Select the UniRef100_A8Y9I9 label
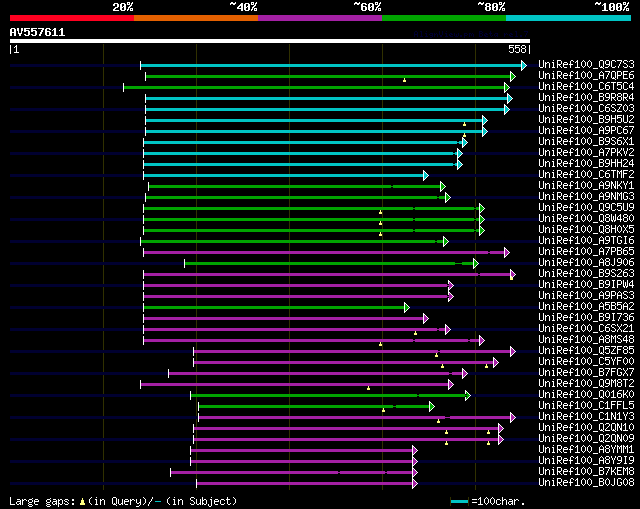Screen dimensions: 640x509 [x=586, y=461]
